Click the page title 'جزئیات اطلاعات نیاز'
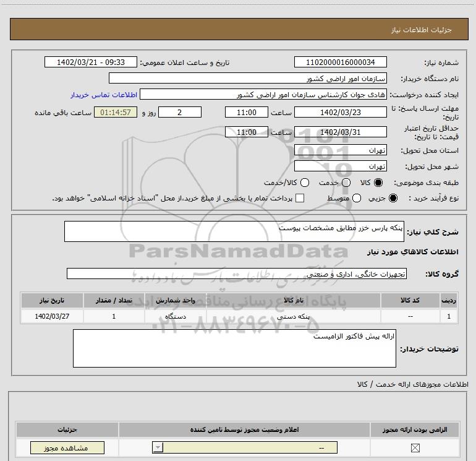 (x=421, y=30)
